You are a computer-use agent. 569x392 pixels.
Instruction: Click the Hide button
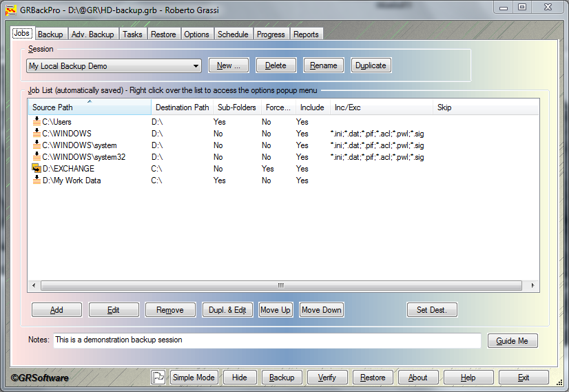point(240,377)
